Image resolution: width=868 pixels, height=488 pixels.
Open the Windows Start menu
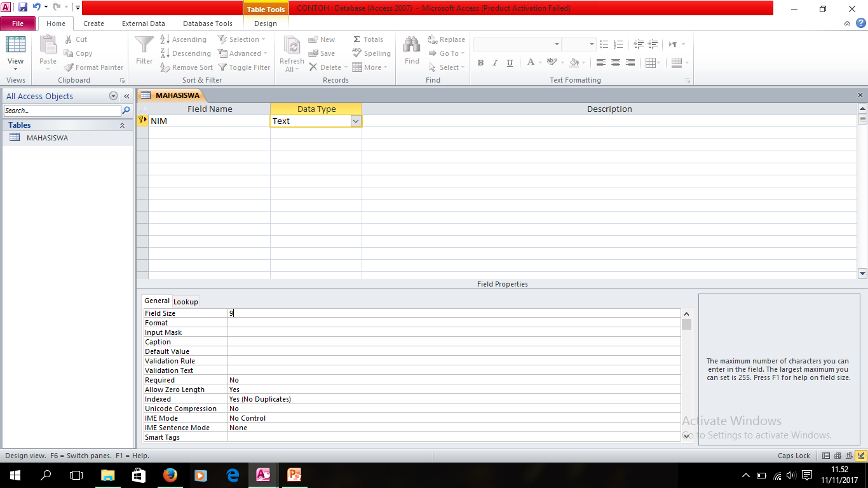click(15, 475)
